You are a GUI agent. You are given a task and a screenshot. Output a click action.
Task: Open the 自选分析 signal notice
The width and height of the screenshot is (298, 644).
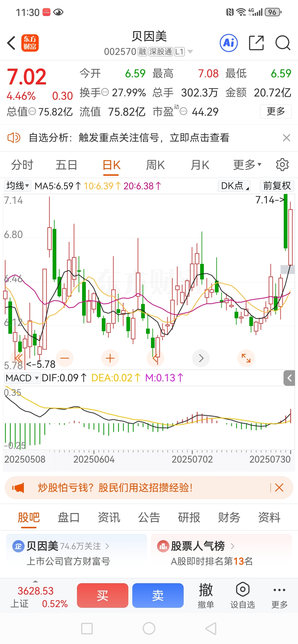click(x=129, y=138)
